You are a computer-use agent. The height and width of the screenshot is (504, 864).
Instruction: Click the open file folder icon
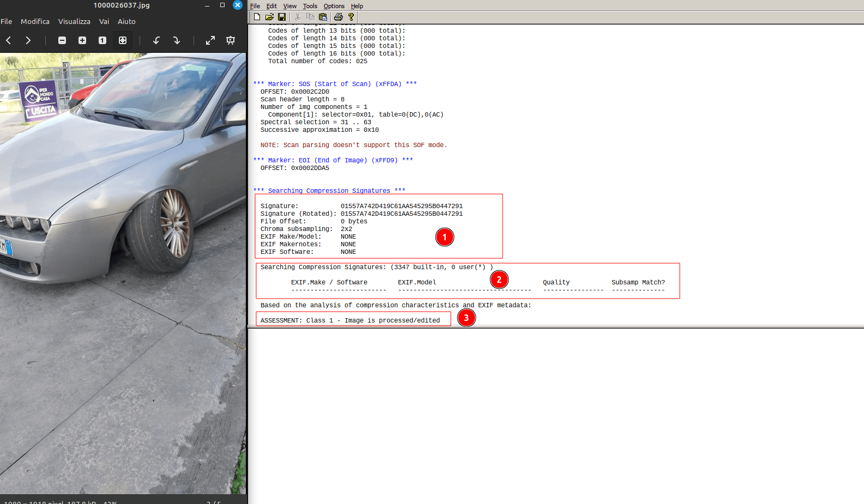(269, 17)
